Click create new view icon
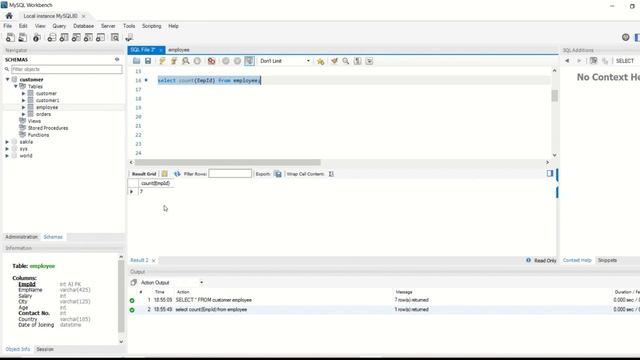 [x=76, y=38]
